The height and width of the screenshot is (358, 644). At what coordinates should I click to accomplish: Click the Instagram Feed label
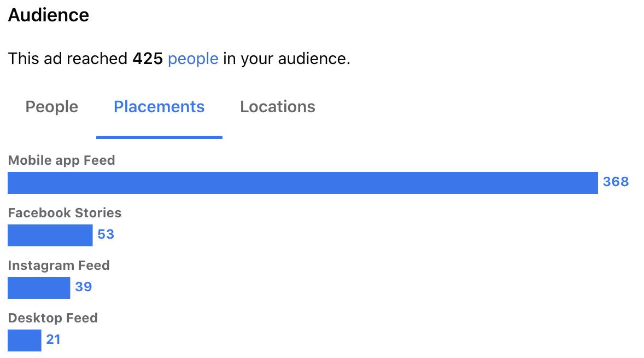click(58, 265)
